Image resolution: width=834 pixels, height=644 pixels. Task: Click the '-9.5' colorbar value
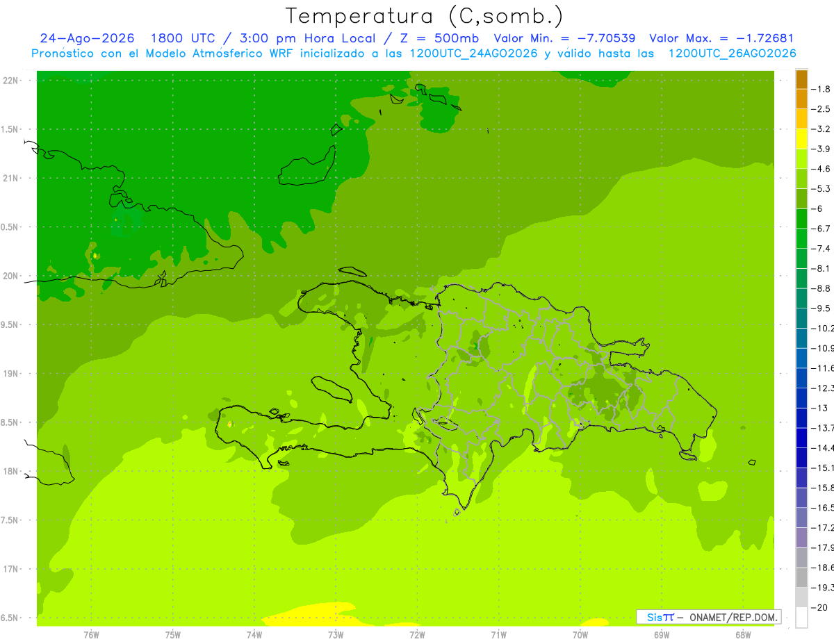coord(821,308)
